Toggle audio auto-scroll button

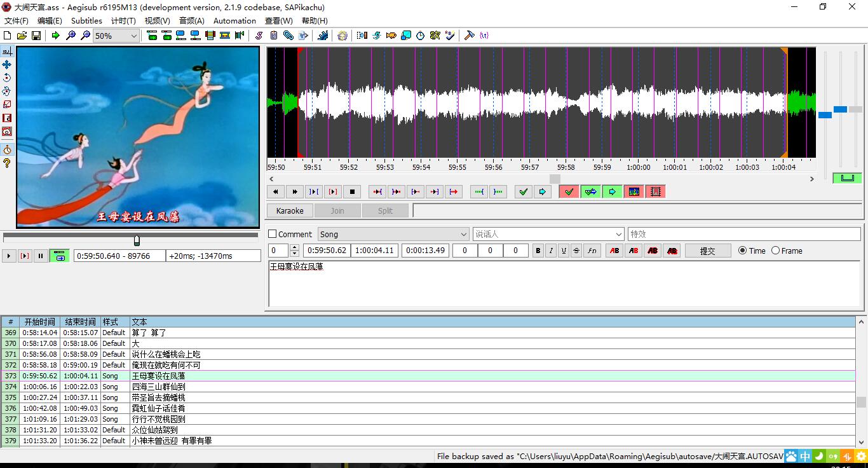click(612, 191)
